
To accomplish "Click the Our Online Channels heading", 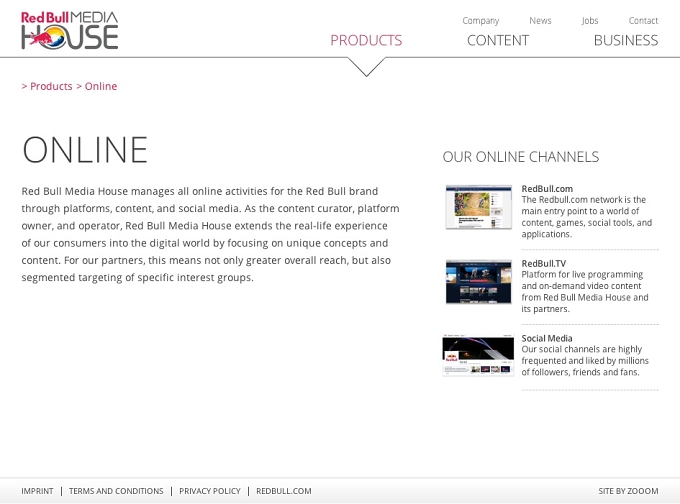I will [x=520, y=157].
